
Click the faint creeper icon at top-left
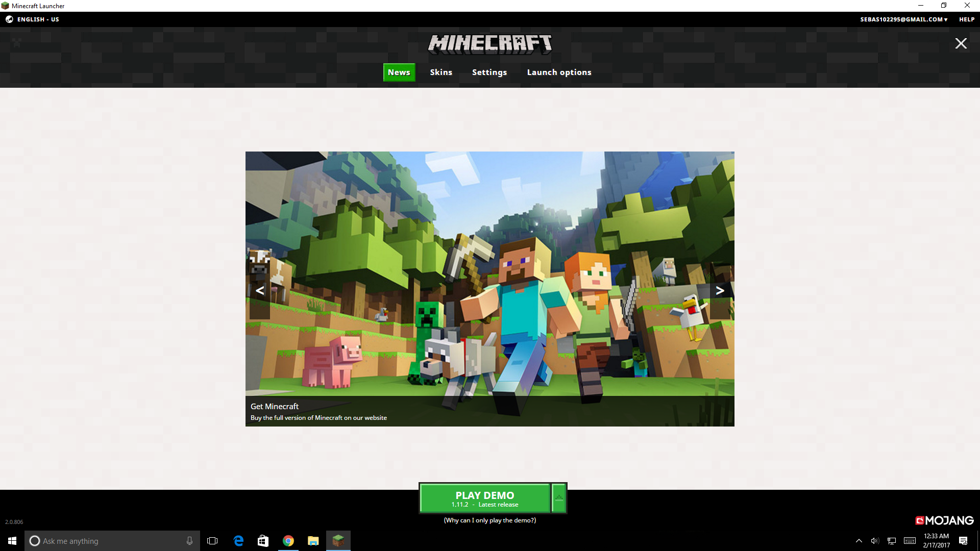[17, 43]
